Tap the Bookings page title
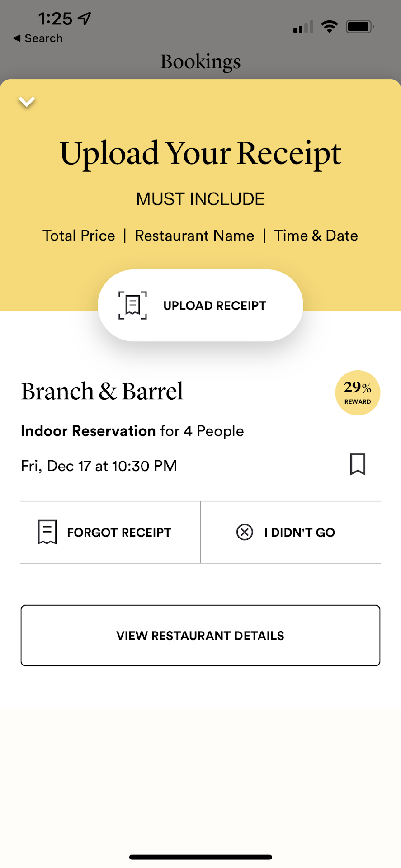The width and height of the screenshot is (401, 868). (200, 61)
